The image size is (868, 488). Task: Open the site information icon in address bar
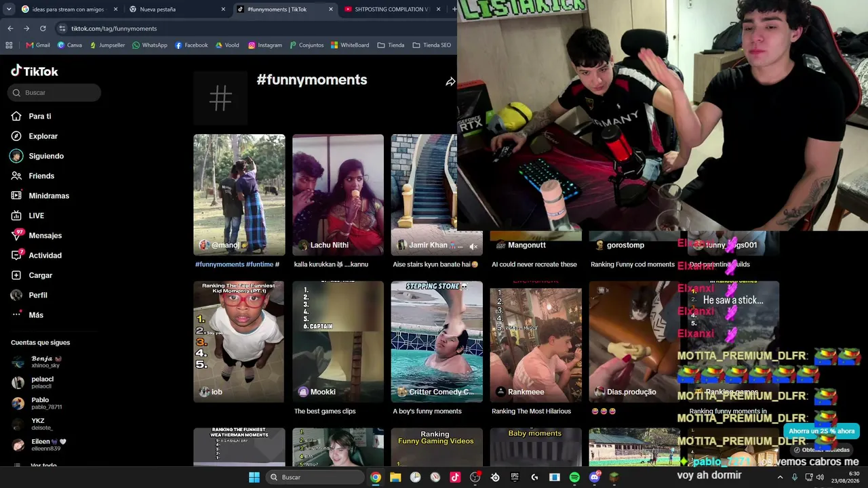coord(62,28)
